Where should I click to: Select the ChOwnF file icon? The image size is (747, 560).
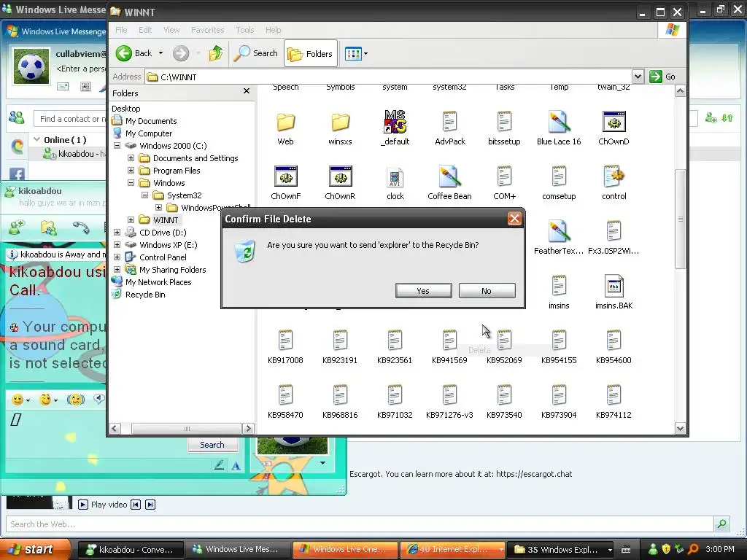click(286, 176)
